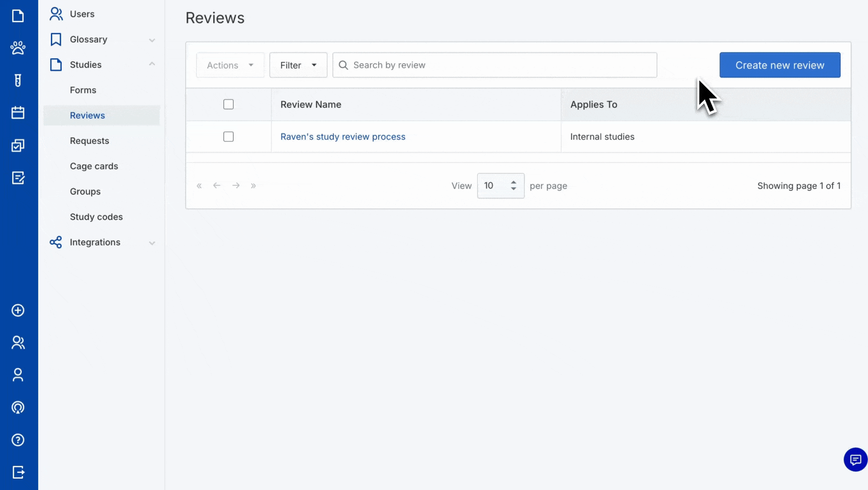Select the test tube samples icon

click(18, 80)
